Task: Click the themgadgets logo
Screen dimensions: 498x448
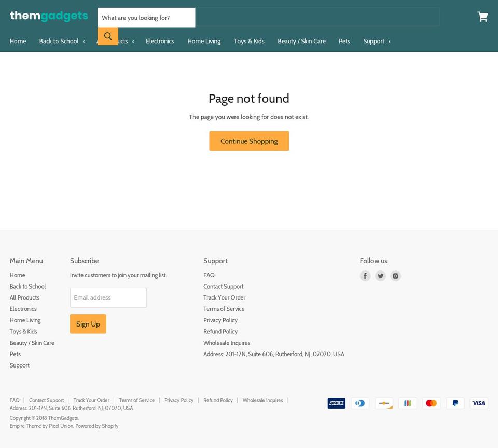Action: tap(49, 16)
